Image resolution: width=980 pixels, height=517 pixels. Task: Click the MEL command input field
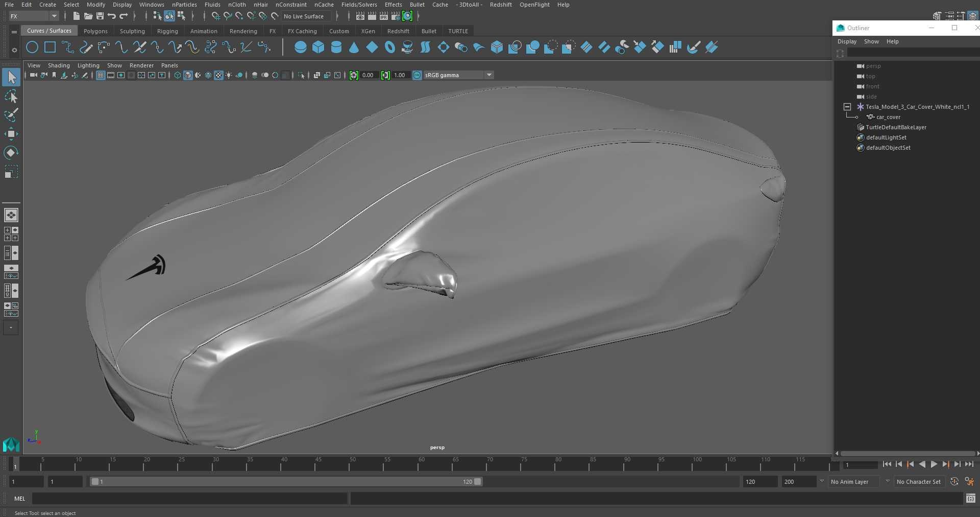click(x=190, y=498)
